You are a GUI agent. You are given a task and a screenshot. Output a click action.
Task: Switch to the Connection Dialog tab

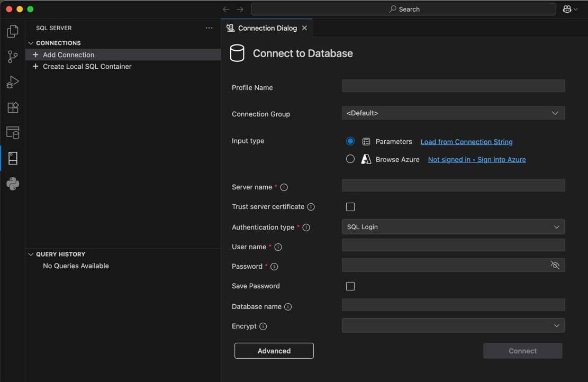tap(267, 28)
